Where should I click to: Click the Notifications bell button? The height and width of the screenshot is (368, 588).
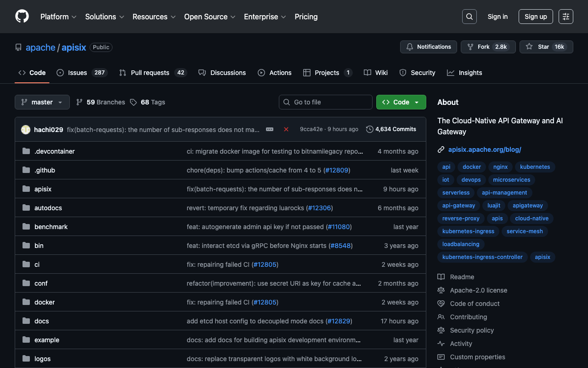click(x=429, y=47)
